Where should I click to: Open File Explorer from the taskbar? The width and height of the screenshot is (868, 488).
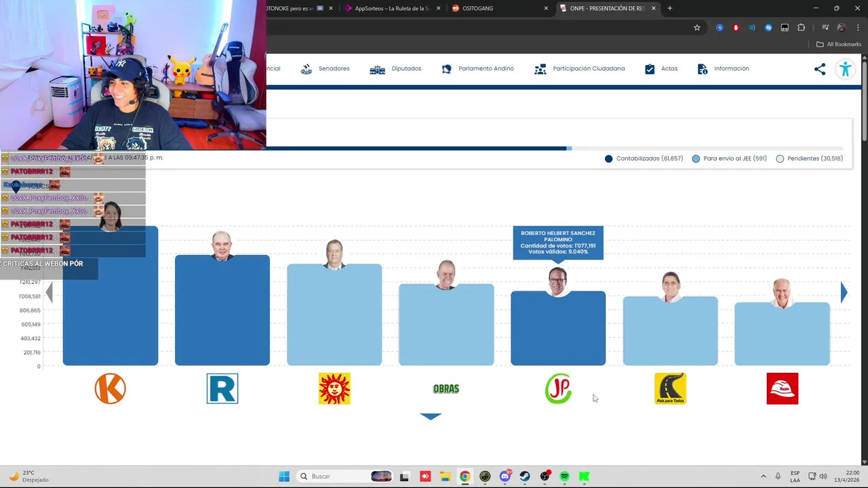[445, 476]
